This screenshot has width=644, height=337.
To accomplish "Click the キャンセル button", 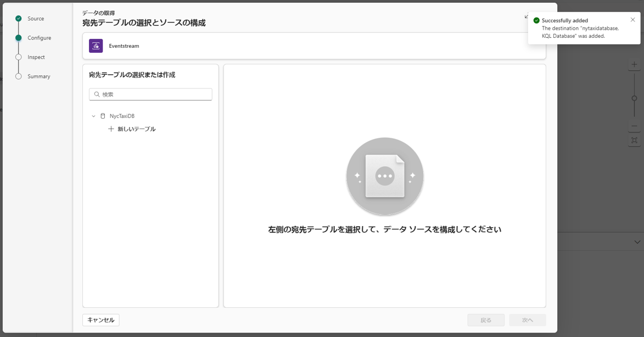I will click(x=101, y=320).
